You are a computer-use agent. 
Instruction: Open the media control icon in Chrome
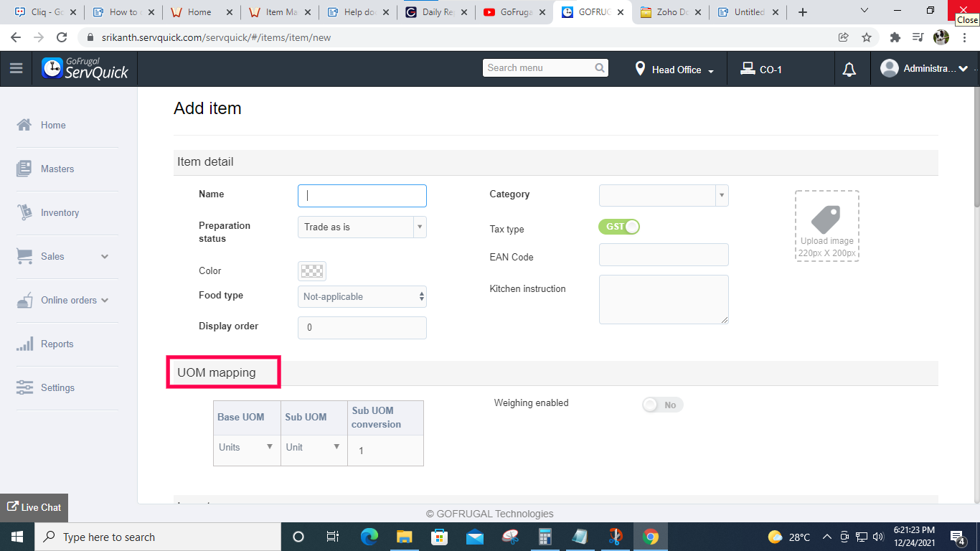pyautogui.click(x=918, y=37)
